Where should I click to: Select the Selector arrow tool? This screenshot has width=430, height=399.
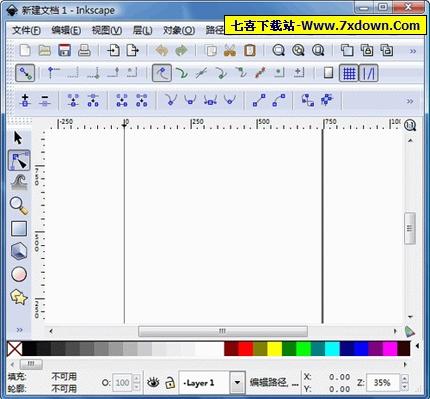pos(18,138)
